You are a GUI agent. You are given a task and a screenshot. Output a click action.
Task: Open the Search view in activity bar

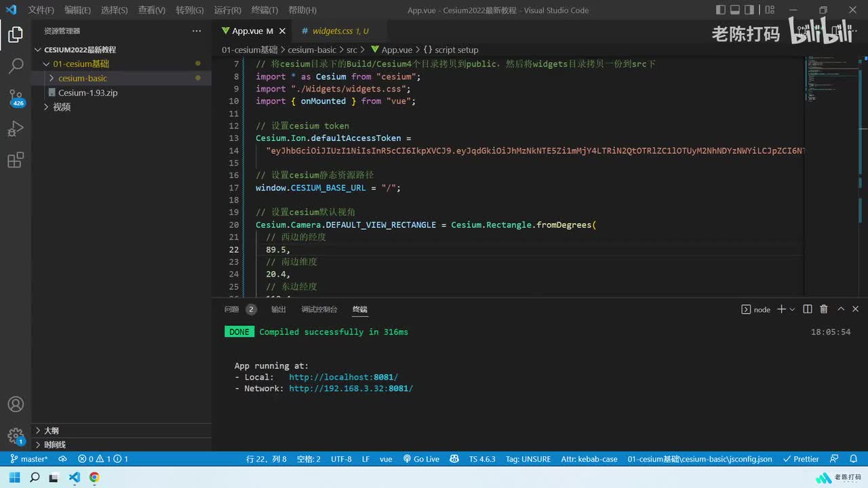pyautogui.click(x=16, y=66)
